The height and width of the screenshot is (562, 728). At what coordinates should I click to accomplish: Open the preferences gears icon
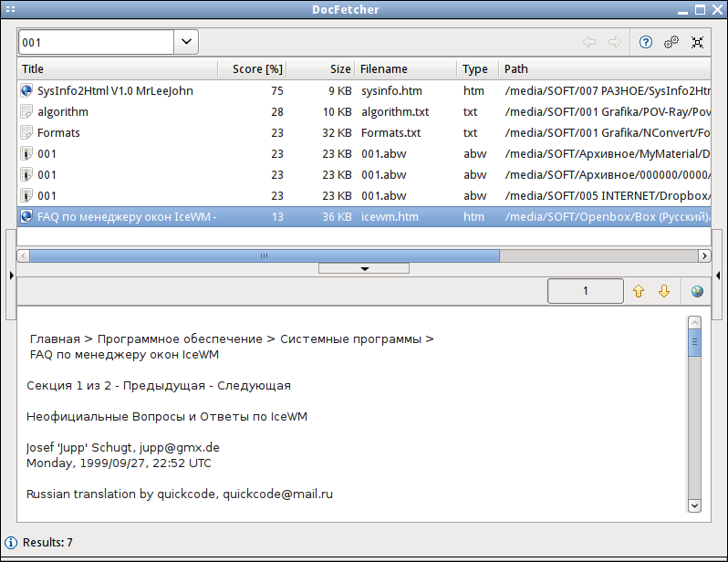click(x=671, y=42)
